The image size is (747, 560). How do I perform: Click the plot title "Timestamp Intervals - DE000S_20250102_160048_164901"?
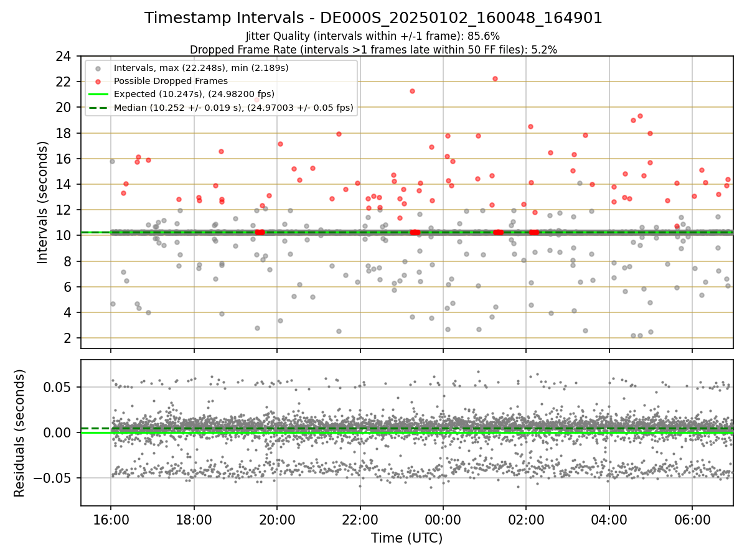374,18
